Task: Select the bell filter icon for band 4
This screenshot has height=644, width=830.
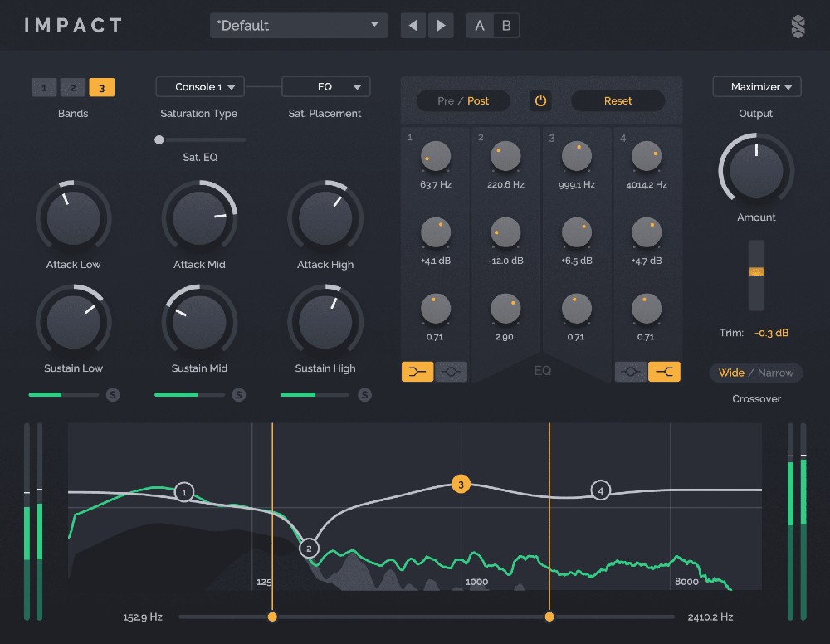Action: [x=631, y=373]
